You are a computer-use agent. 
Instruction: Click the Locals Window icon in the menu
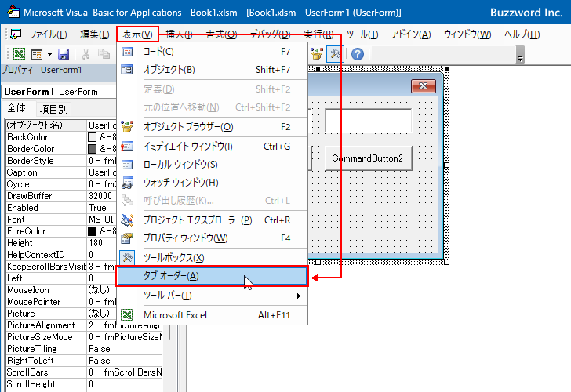(x=127, y=165)
